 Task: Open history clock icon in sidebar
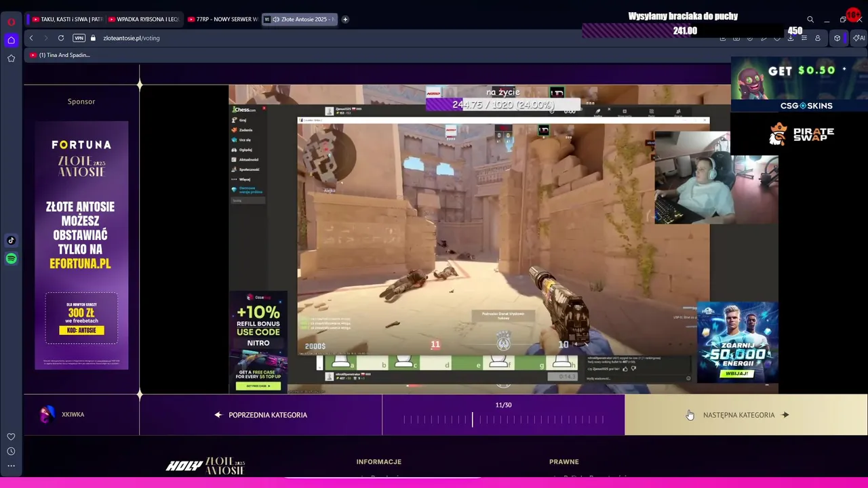pos(11,451)
